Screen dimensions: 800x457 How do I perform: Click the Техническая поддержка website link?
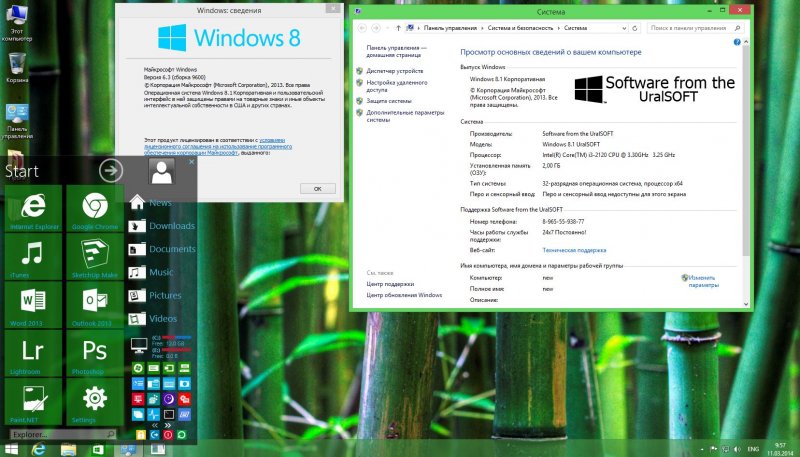(574, 250)
